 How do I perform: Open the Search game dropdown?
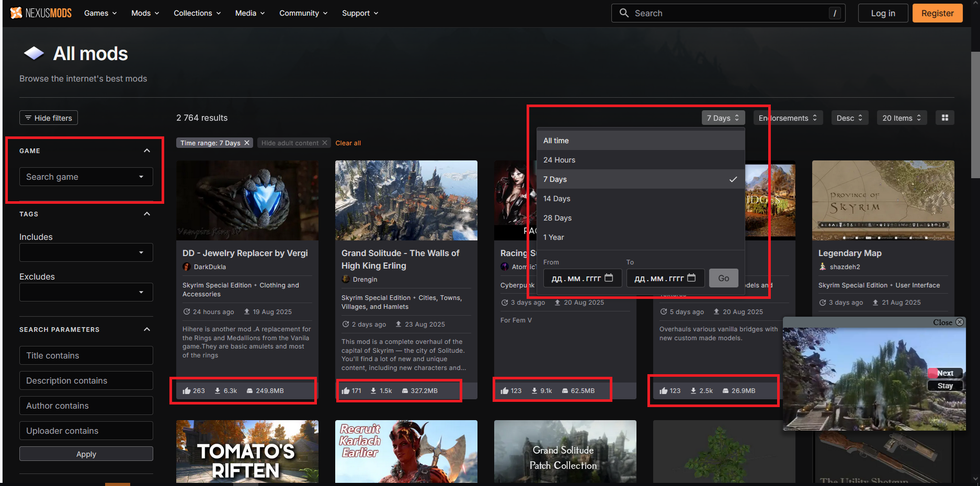[86, 177]
